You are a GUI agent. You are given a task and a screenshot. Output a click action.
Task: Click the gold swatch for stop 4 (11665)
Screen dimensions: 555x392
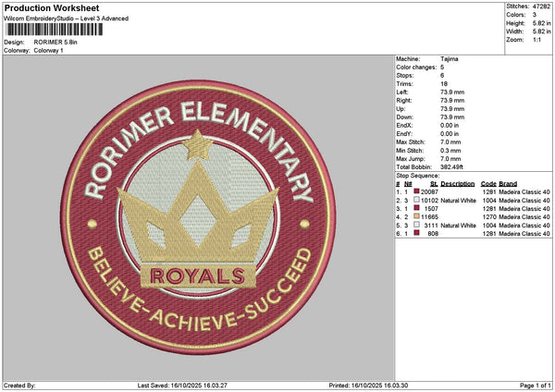coord(416,216)
